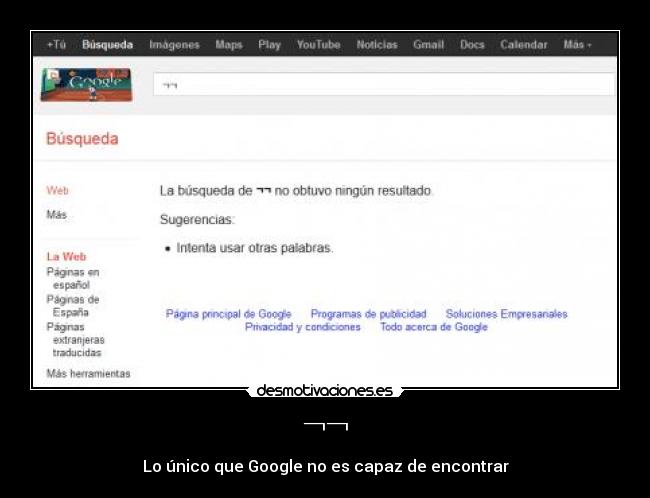650x498 pixels.
Task: Select Búsqueda in the top bar
Action: click(107, 45)
